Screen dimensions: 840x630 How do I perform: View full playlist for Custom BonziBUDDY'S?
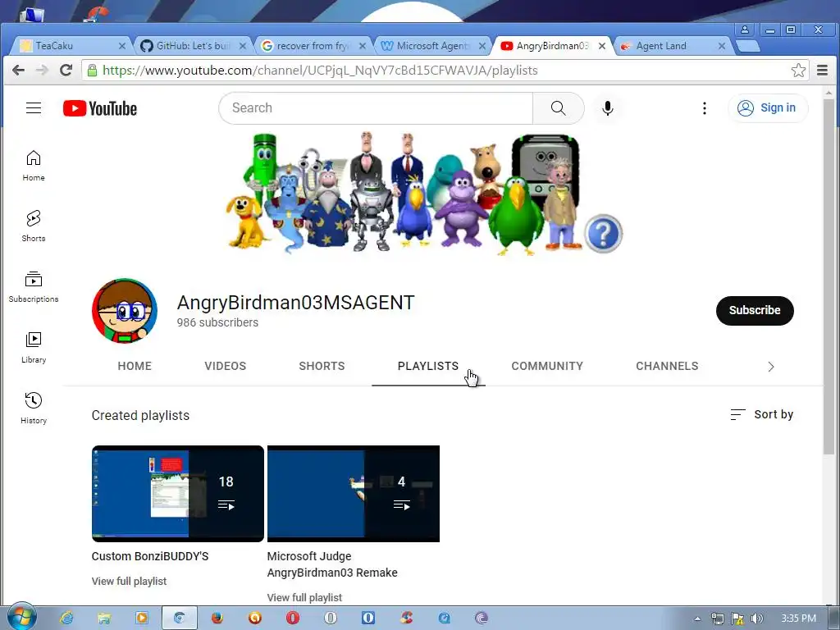(x=129, y=581)
